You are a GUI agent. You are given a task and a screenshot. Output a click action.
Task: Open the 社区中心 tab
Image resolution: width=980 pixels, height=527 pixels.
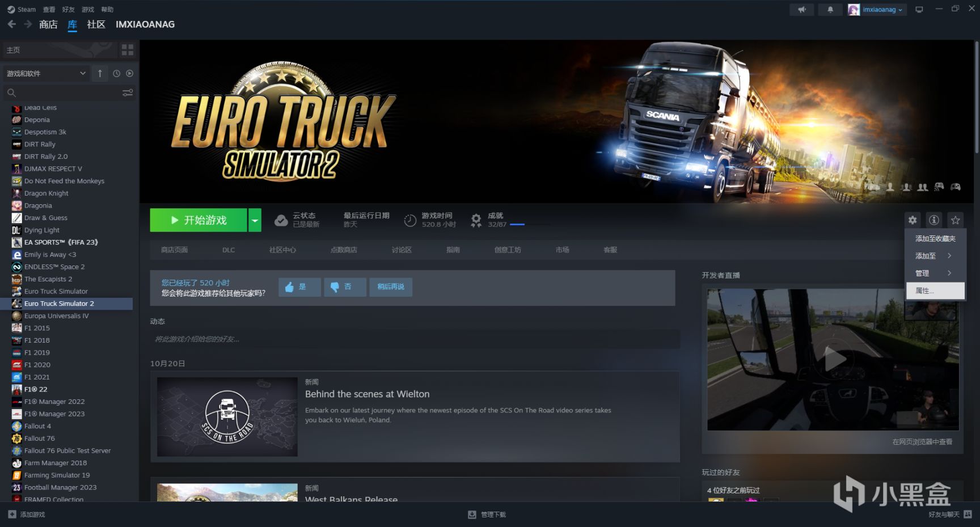282,250
